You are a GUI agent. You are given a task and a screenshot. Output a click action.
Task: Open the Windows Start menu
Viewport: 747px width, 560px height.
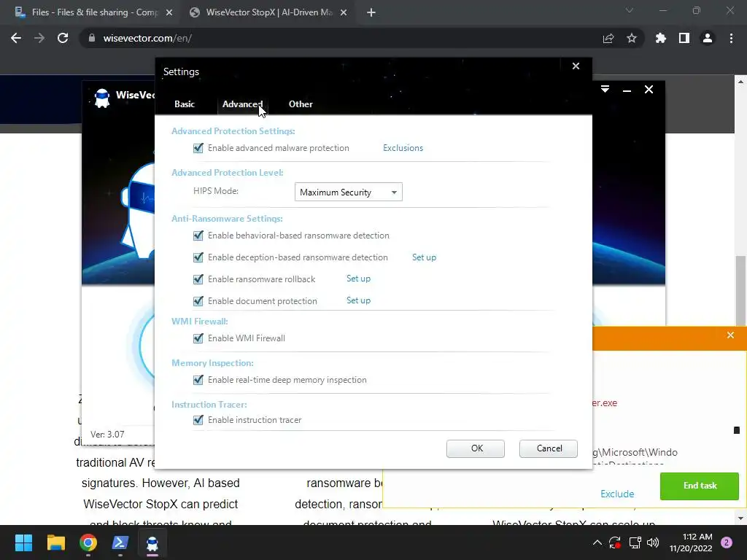(x=23, y=542)
